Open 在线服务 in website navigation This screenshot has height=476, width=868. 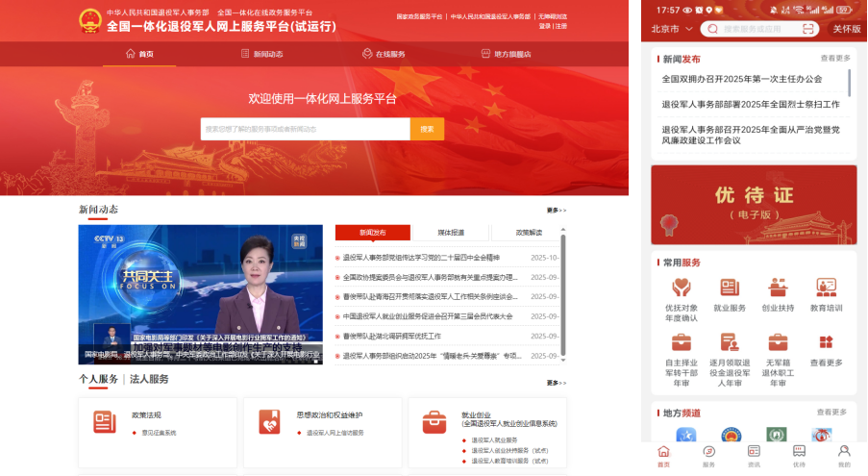[x=384, y=54]
